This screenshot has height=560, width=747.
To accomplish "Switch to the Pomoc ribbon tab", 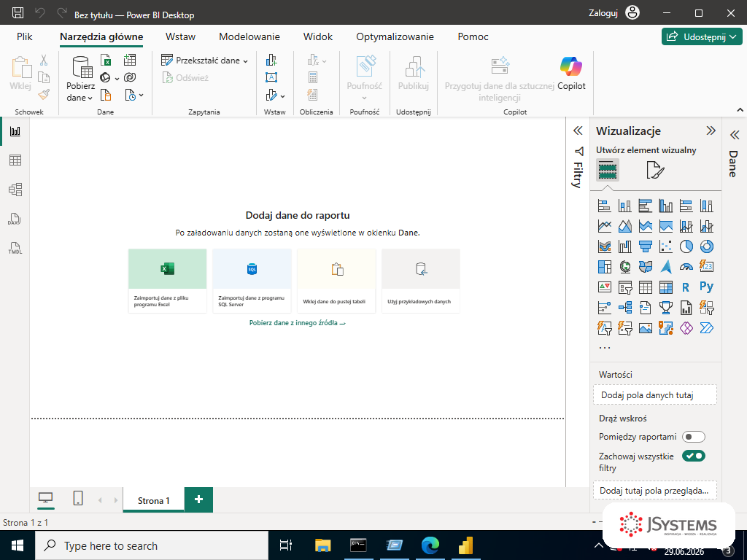I will 473,36.
